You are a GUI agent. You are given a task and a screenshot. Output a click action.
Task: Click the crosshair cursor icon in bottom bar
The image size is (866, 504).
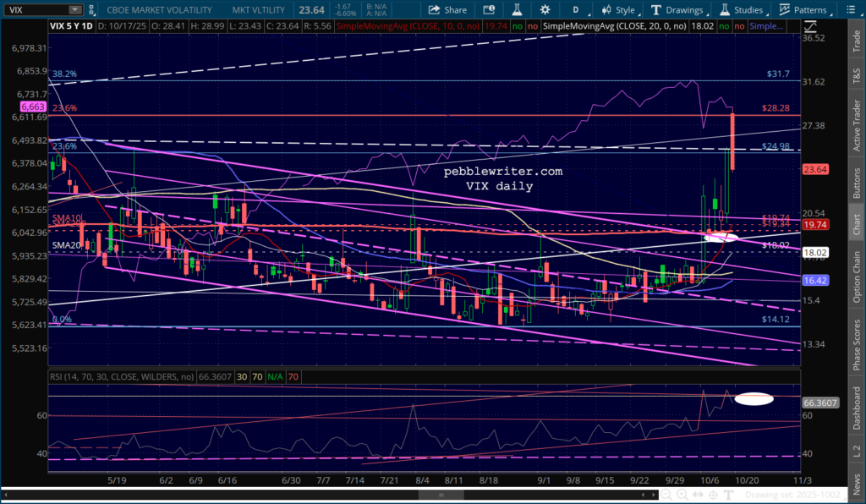[x=713, y=495]
